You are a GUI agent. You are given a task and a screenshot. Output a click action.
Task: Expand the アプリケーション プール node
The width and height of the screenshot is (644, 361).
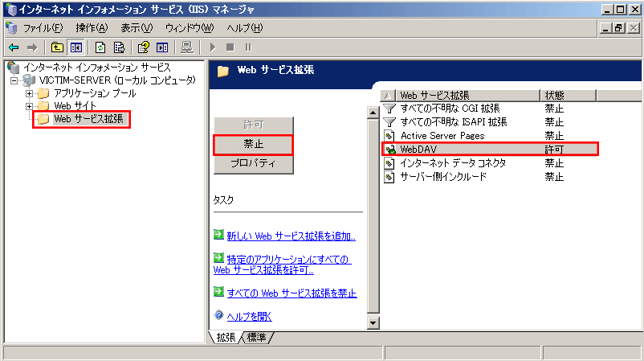point(29,93)
